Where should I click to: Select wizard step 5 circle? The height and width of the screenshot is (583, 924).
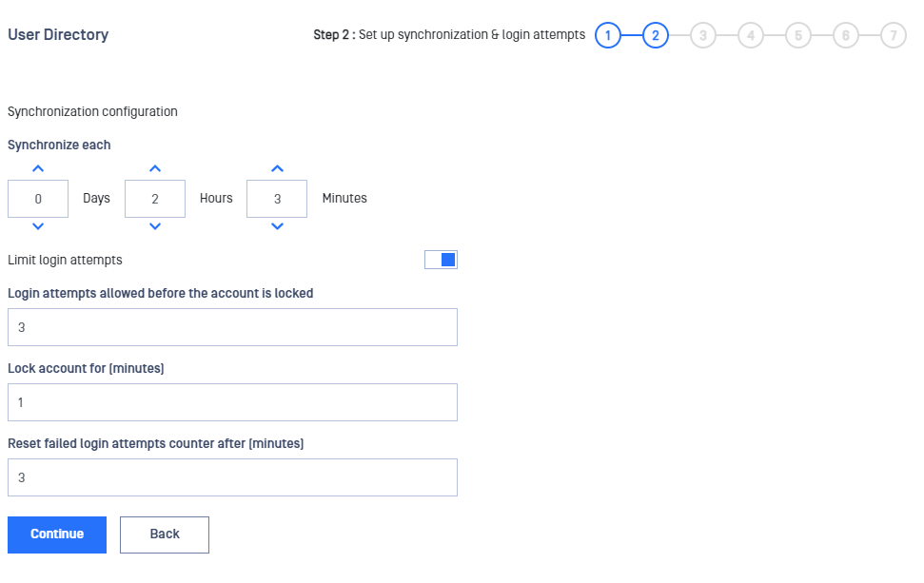[x=798, y=35]
